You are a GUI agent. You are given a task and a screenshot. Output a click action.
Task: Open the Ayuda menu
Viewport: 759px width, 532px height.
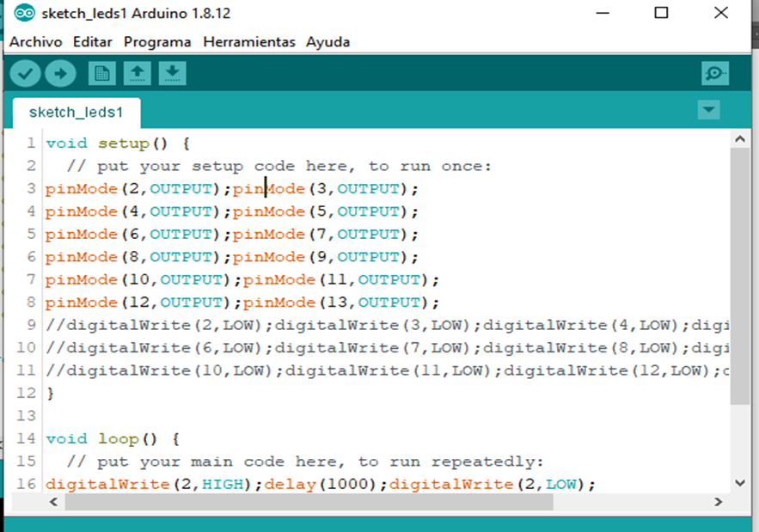point(327,41)
